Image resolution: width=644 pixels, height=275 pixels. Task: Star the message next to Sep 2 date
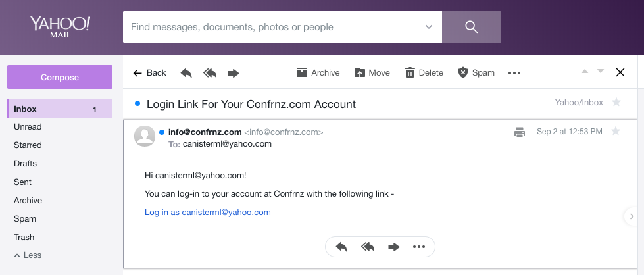click(x=615, y=131)
